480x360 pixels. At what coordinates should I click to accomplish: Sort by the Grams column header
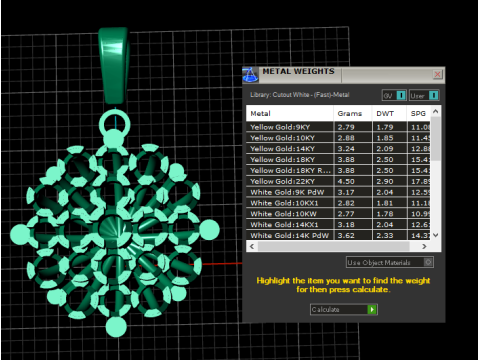(353, 114)
